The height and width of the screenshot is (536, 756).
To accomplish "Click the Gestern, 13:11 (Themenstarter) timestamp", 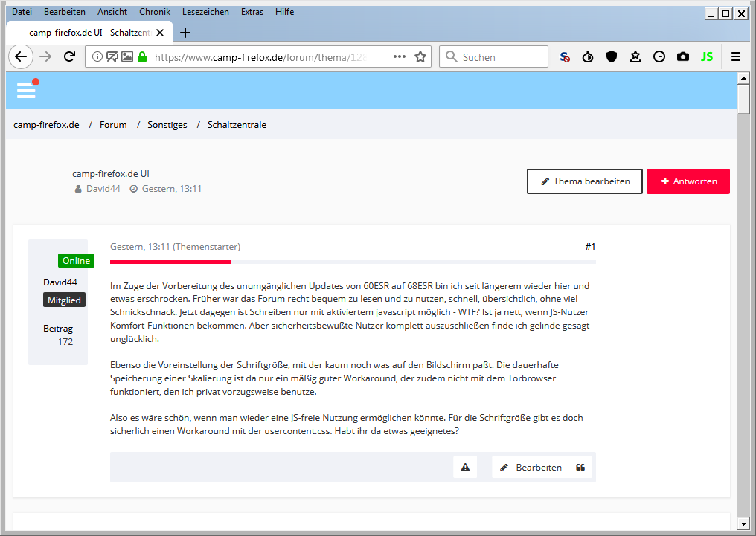I will pos(175,247).
